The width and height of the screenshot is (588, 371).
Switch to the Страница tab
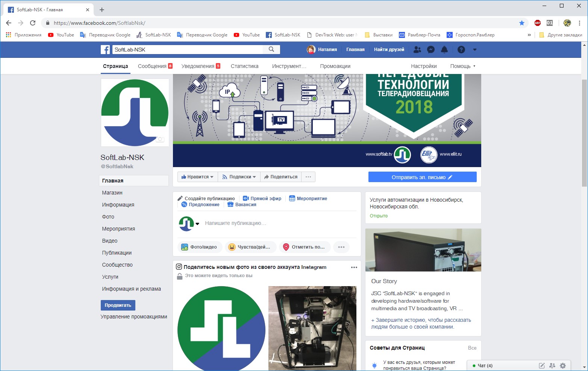pos(115,66)
